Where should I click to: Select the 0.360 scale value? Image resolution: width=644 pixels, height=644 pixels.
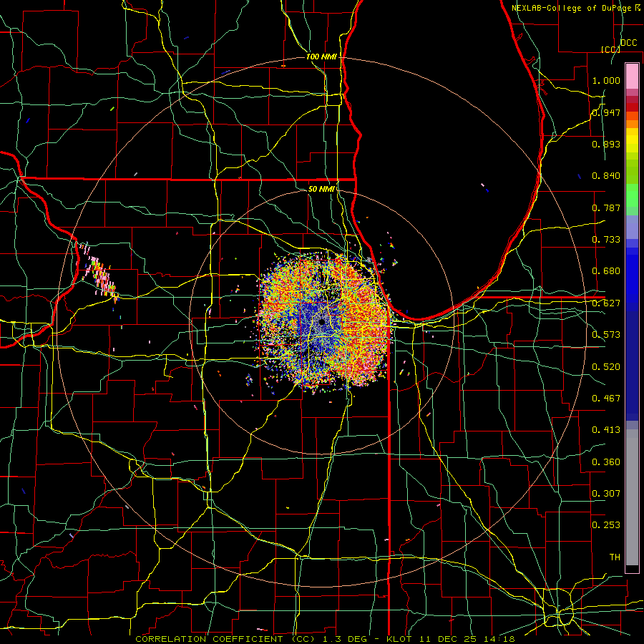(606, 462)
